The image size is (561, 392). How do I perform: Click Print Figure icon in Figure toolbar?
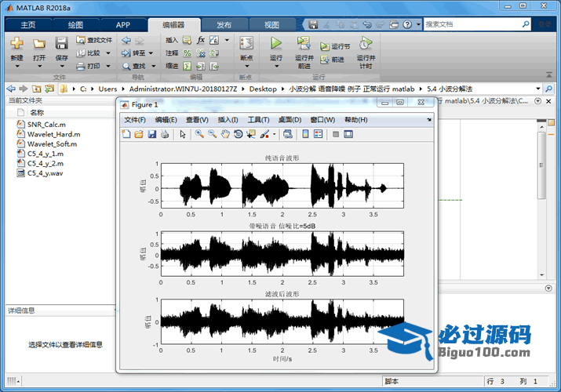(165, 134)
